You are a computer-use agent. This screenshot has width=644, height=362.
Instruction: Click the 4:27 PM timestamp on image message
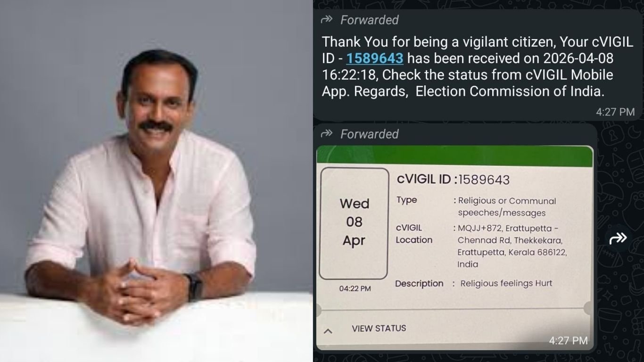568,340
